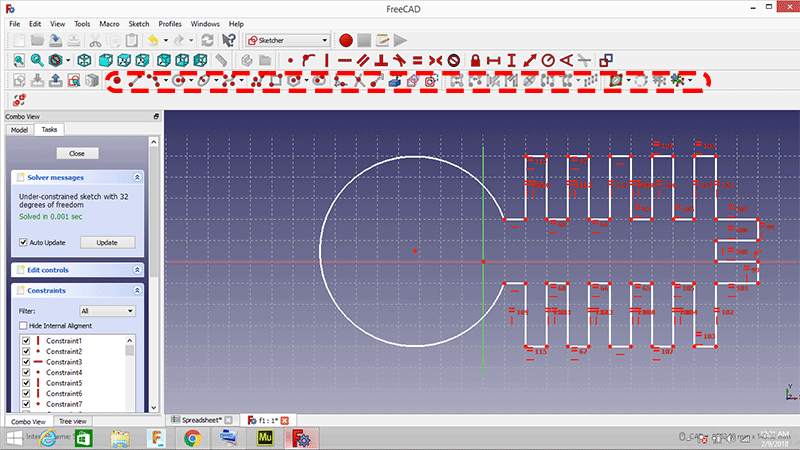Click the Update solver button
The height and width of the screenshot is (450, 800).
[107, 242]
